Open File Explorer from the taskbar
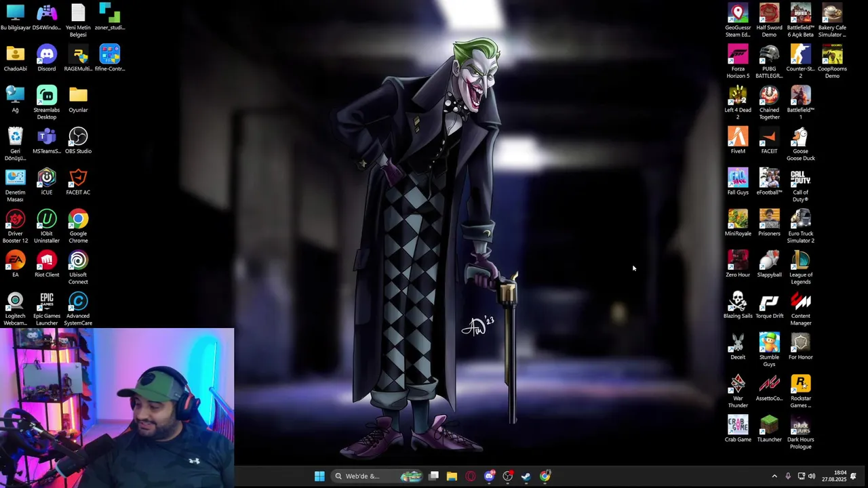 tap(452, 476)
